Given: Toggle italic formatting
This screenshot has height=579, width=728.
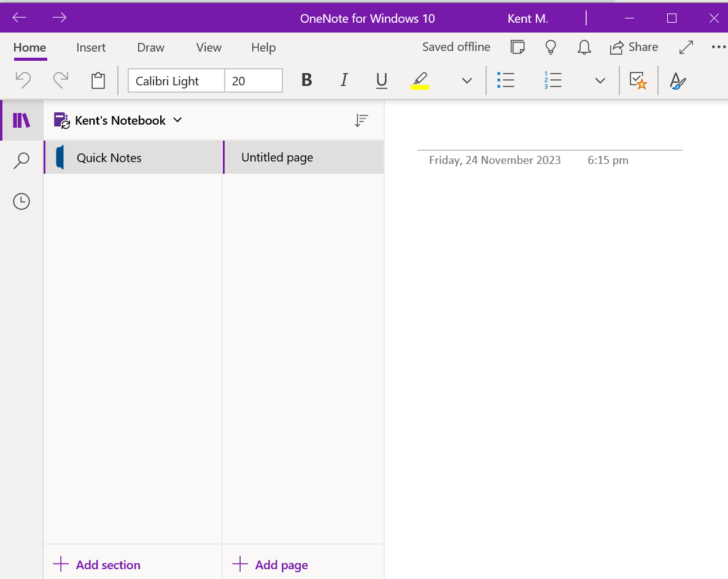Looking at the screenshot, I should 344,80.
